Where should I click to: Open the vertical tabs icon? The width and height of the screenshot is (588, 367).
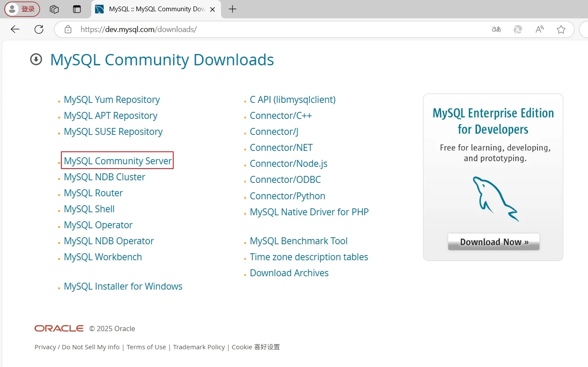[x=77, y=9]
